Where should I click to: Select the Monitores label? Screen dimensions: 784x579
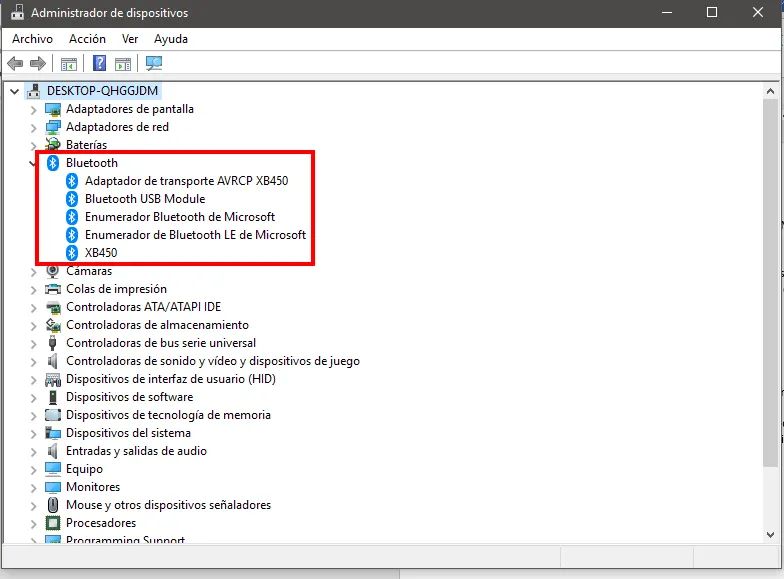pos(93,487)
